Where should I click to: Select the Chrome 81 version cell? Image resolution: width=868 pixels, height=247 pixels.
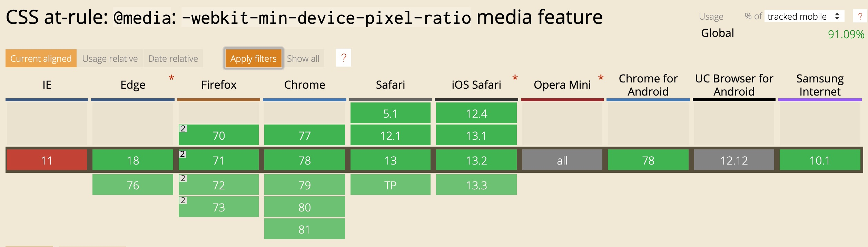coord(304,229)
